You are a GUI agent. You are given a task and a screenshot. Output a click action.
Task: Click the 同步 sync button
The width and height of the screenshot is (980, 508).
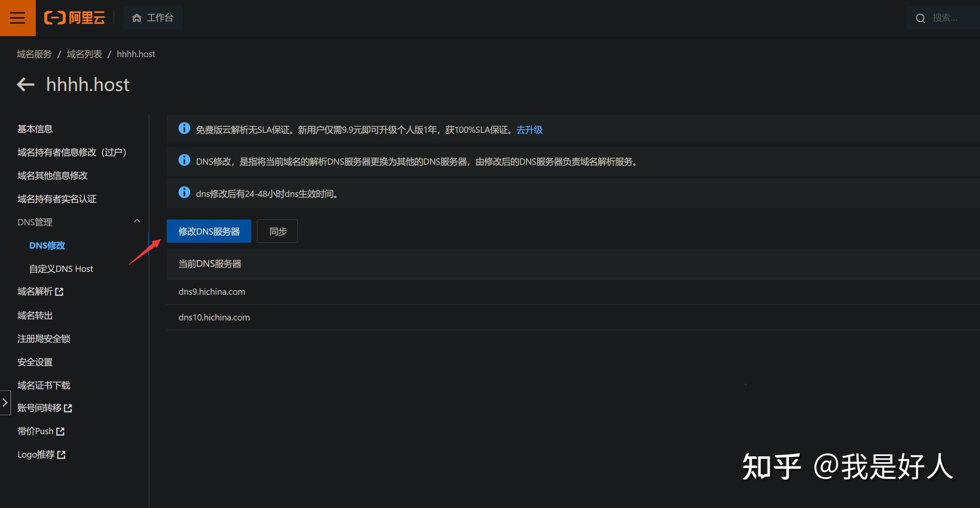pyautogui.click(x=277, y=231)
